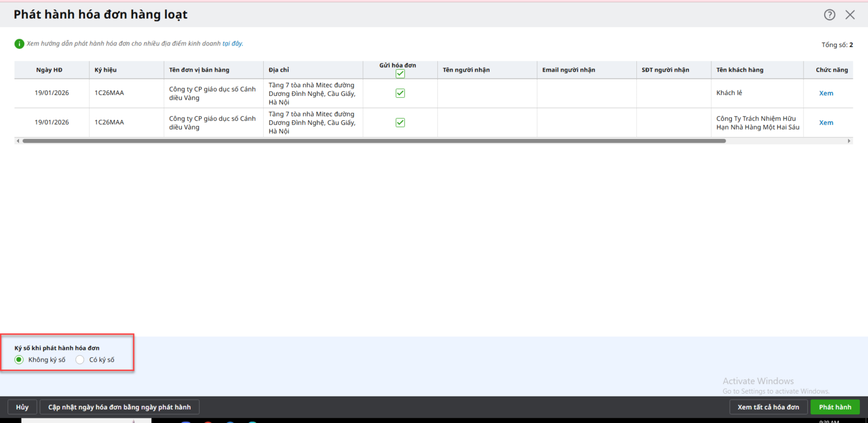Click the left arrow of the horizontal scrollbar
This screenshot has height=423, width=868.
pyautogui.click(x=18, y=141)
